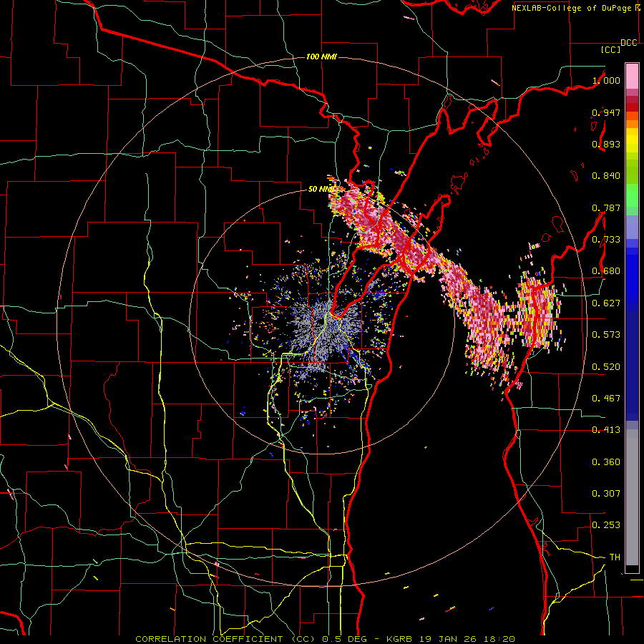Select the 0.307 scale value
The image size is (644, 644).
(x=606, y=494)
